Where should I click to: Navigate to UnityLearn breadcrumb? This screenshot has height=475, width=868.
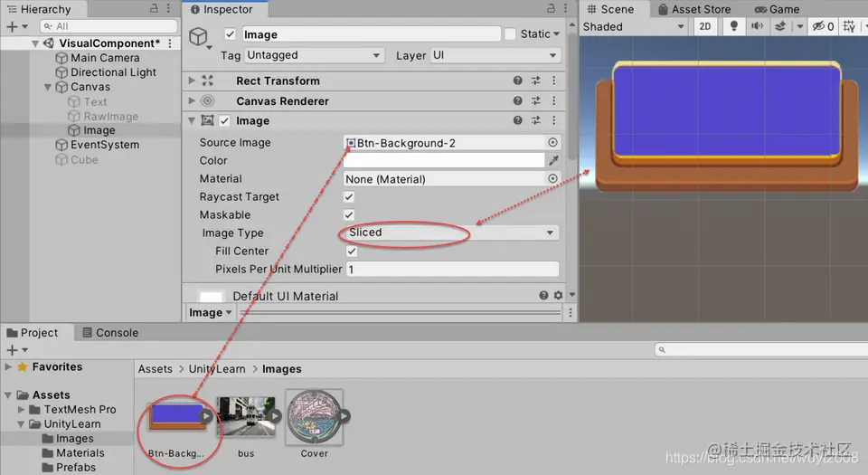tap(217, 369)
